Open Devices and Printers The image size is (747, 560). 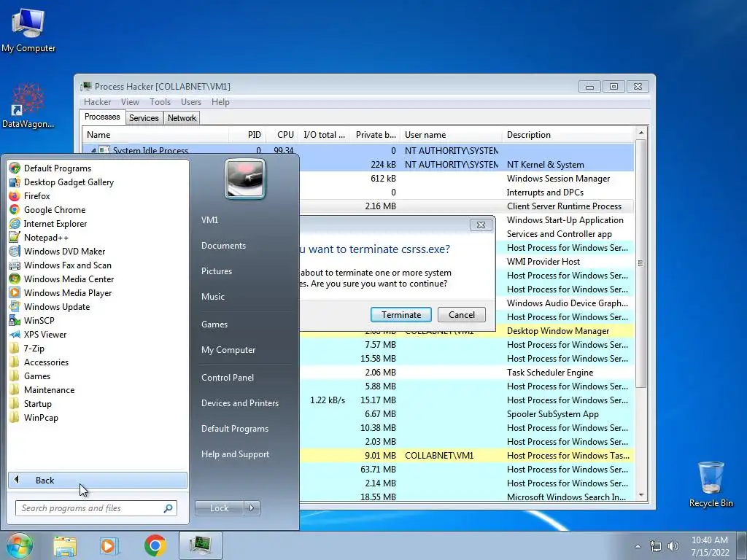point(239,402)
